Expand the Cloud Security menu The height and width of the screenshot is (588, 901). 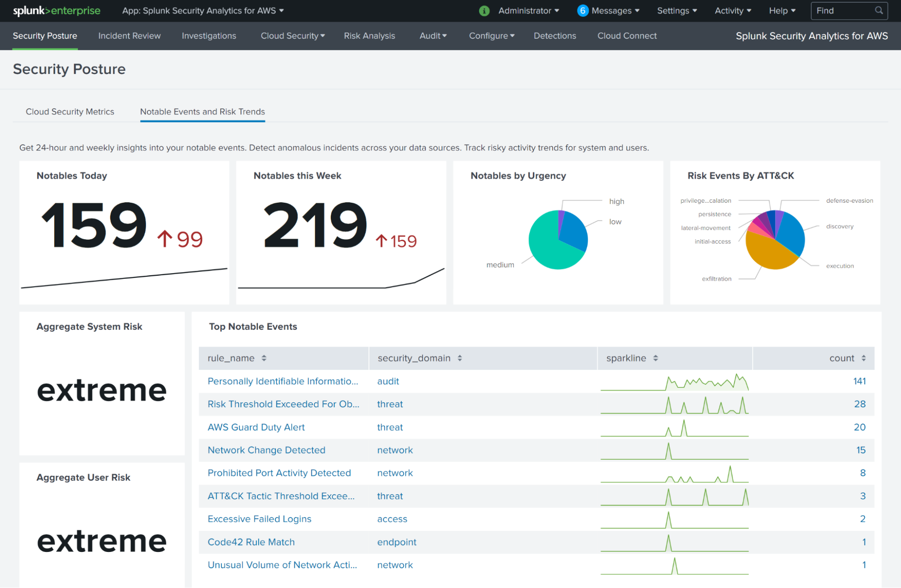293,36
